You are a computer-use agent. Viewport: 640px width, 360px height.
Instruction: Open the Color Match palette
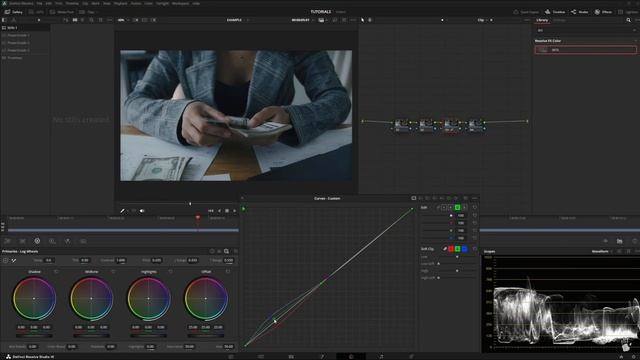pos(22,241)
